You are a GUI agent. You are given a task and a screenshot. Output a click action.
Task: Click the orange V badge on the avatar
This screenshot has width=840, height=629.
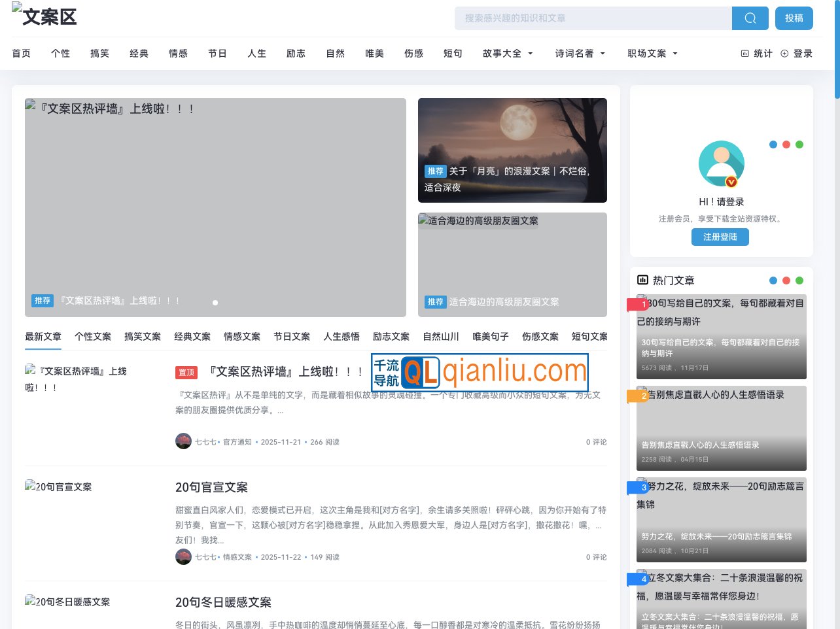[x=733, y=183]
